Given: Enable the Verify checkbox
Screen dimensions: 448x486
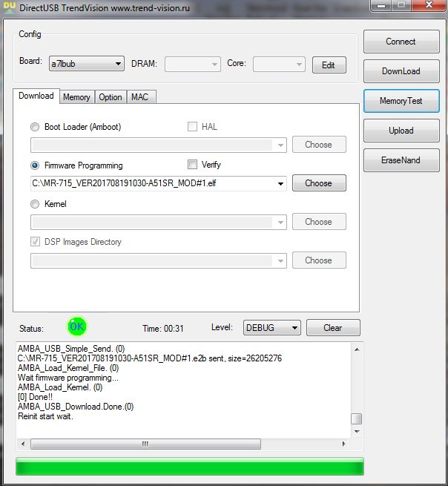Looking at the screenshot, I should [192, 165].
